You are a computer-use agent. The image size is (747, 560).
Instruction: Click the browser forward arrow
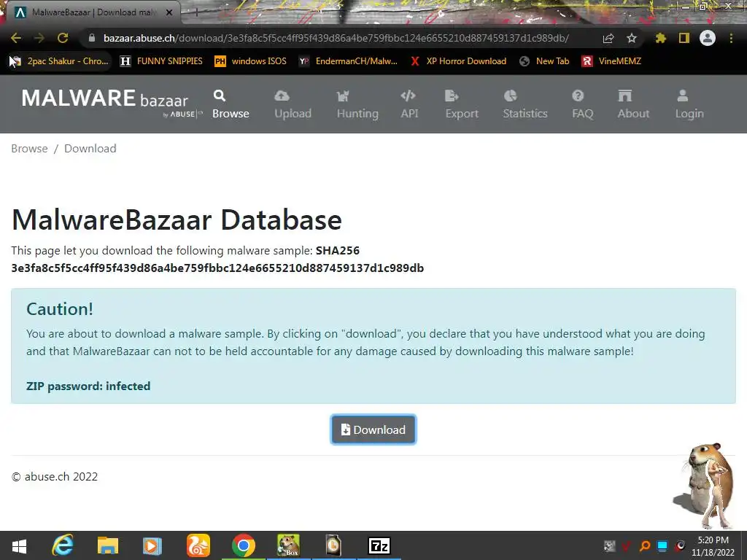click(39, 38)
